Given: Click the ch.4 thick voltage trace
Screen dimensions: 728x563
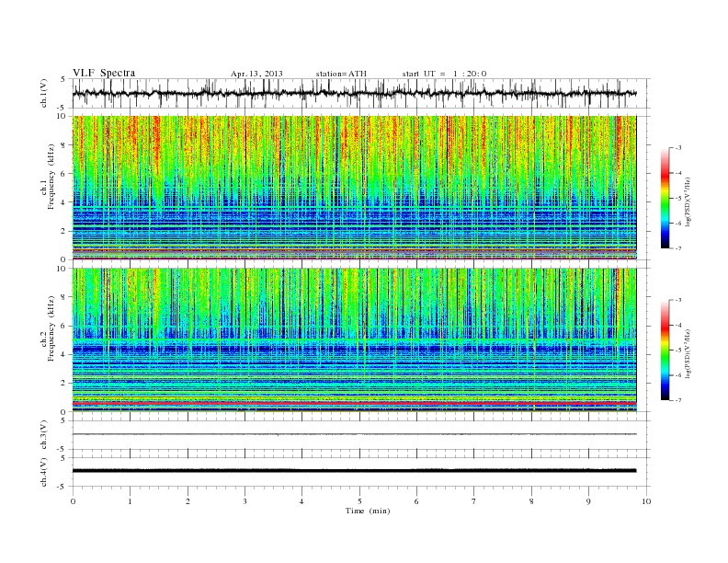Looking at the screenshot, I should click(354, 471).
